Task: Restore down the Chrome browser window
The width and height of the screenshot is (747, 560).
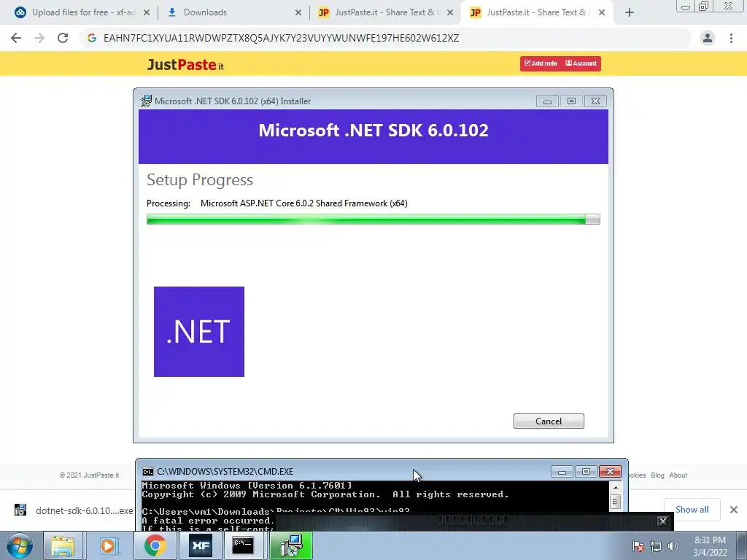Action: click(x=704, y=7)
